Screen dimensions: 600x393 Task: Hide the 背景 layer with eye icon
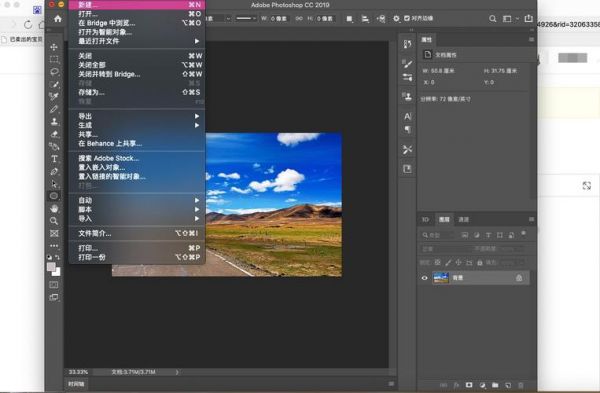pyautogui.click(x=424, y=278)
